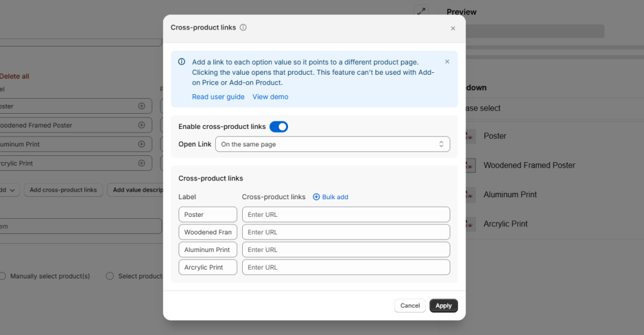
Task: Click the expand arrows icon near Preview
Action: tap(421, 11)
